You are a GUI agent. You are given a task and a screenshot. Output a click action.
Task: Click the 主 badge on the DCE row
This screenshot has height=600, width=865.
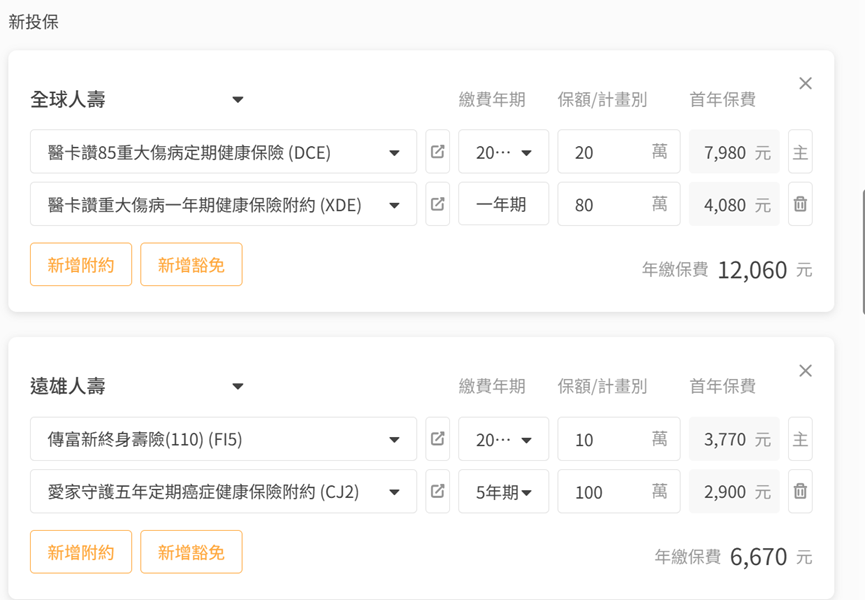[800, 153]
